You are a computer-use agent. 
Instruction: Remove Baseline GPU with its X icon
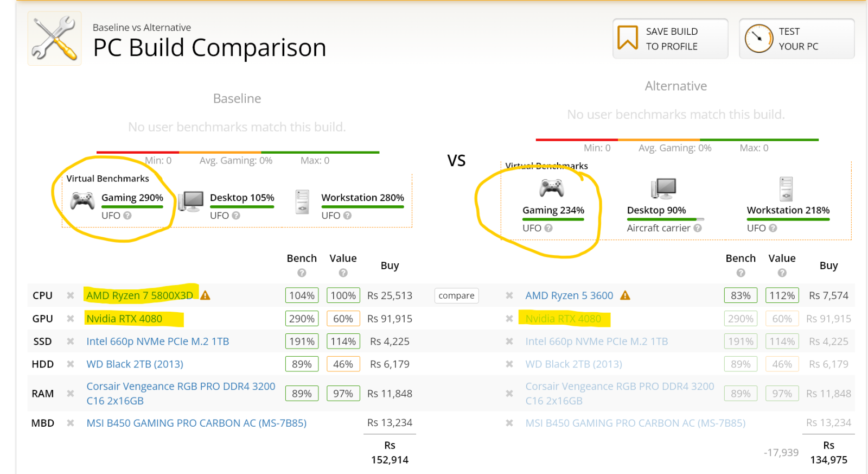pos(70,319)
